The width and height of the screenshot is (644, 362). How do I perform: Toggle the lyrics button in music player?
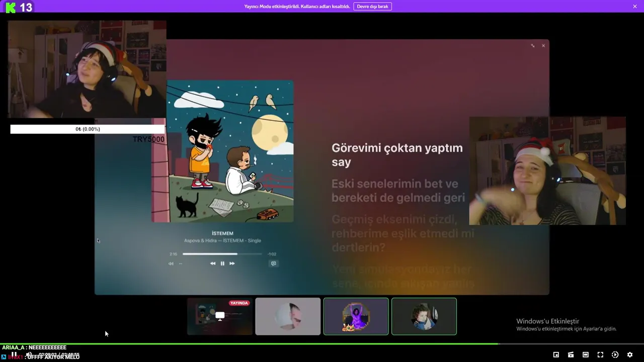point(274,263)
